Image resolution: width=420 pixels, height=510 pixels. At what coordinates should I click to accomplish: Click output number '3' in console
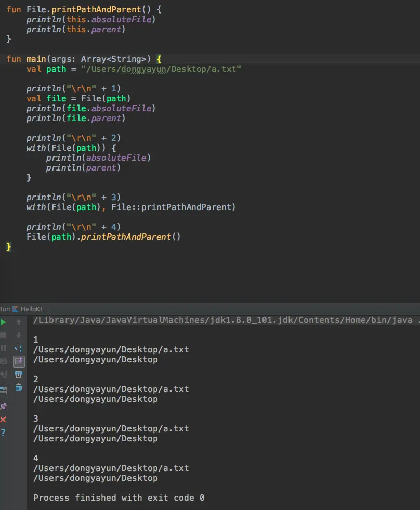(36, 419)
